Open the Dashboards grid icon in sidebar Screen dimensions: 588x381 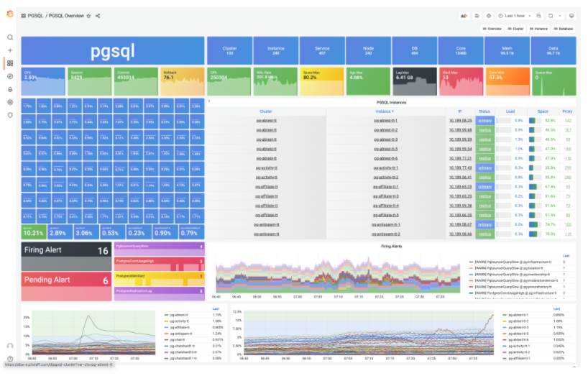(x=10, y=63)
